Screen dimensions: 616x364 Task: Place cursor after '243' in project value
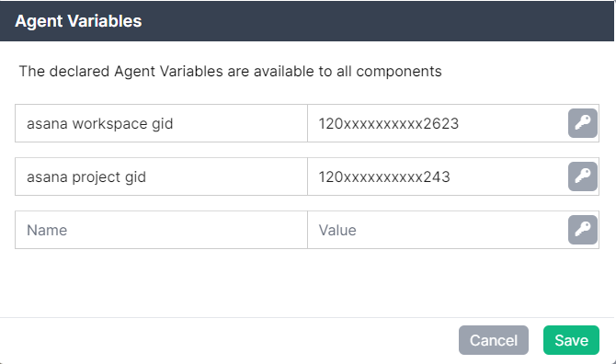(451, 177)
